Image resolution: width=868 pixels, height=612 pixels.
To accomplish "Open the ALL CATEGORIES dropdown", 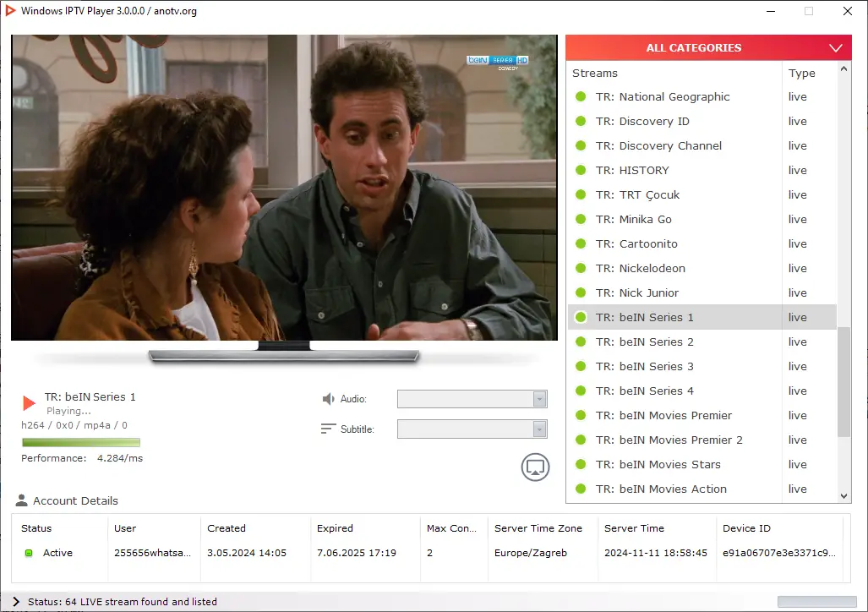I will [x=708, y=47].
